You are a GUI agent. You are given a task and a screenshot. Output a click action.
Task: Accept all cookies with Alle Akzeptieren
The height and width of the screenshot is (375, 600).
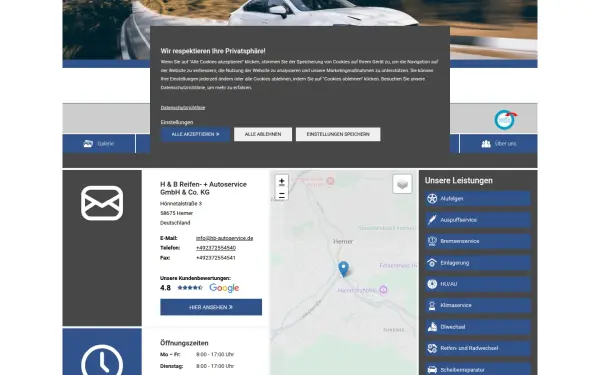click(x=195, y=134)
